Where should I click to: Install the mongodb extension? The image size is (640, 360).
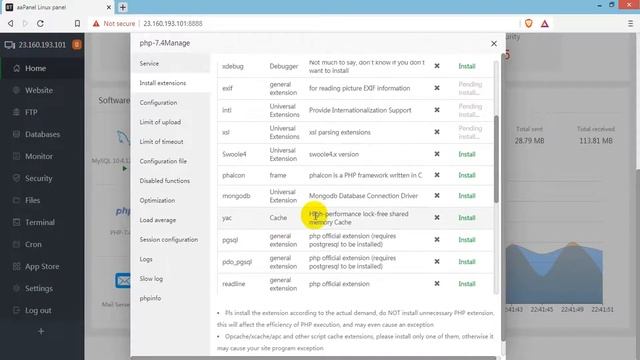pos(467,196)
